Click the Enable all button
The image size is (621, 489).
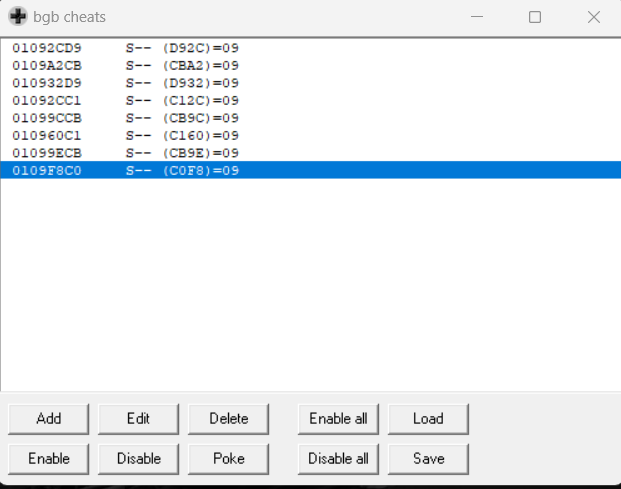pyautogui.click(x=338, y=418)
